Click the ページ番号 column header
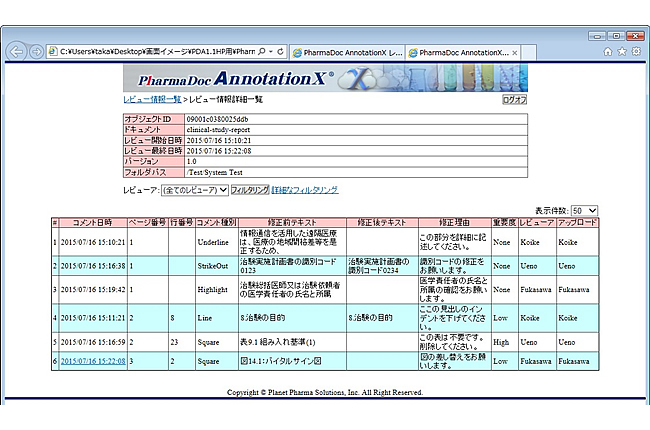 pyautogui.click(x=148, y=222)
